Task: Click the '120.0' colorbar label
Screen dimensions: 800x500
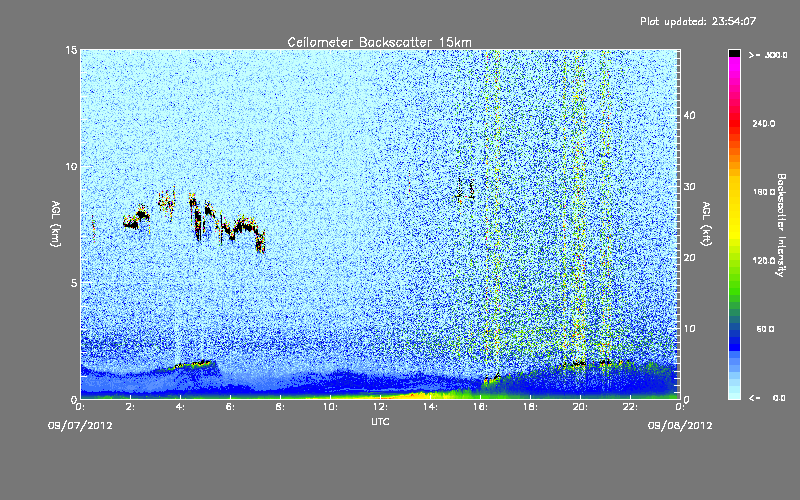Action: 764,260
